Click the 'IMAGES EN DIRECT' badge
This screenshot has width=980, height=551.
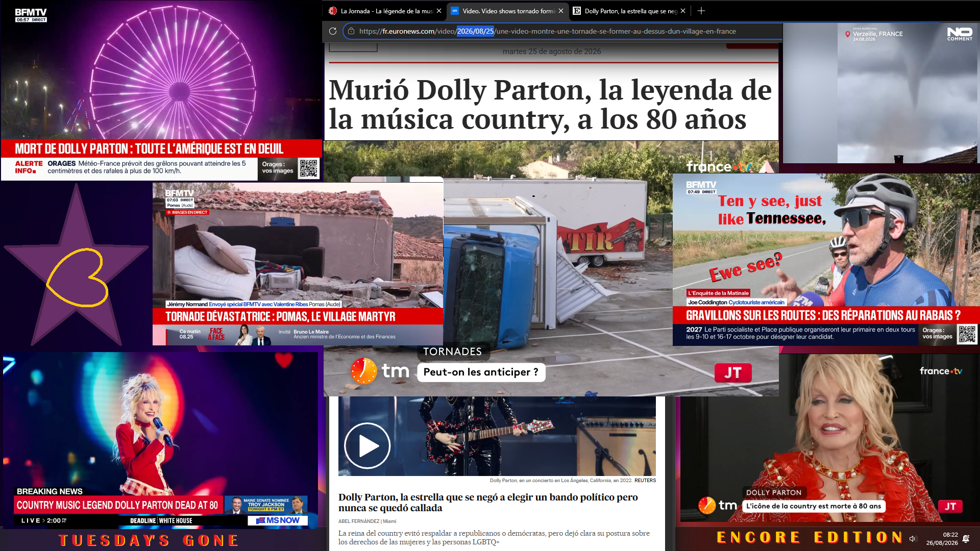[187, 212]
